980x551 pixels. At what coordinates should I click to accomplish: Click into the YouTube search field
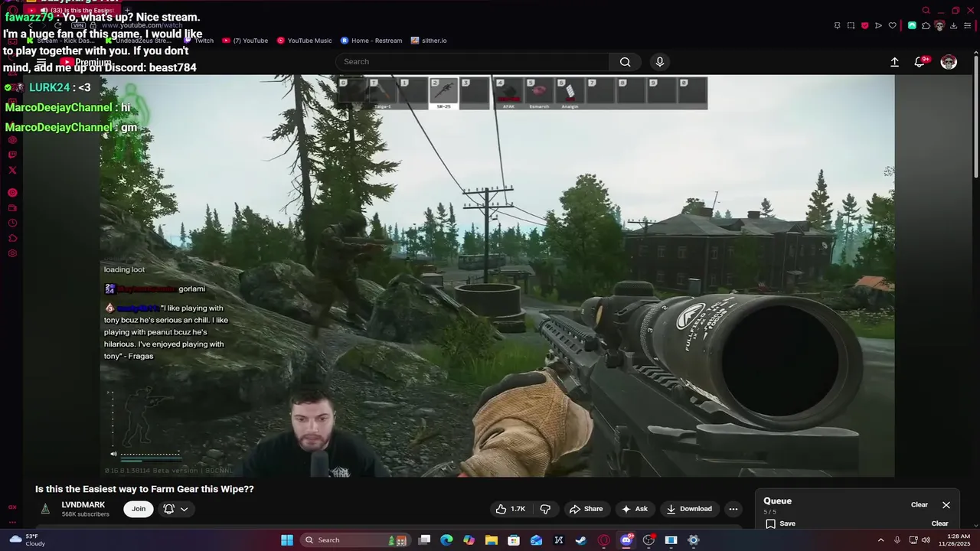(x=473, y=62)
